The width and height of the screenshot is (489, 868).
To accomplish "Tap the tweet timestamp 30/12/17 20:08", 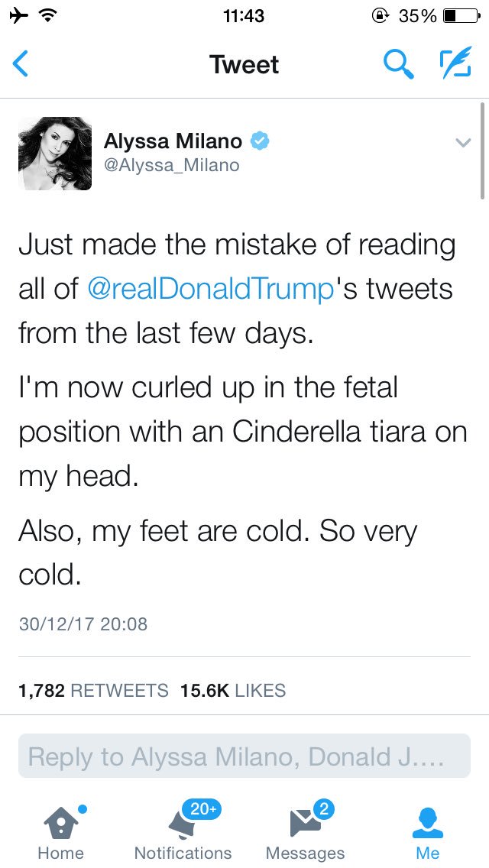I will click(83, 623).
